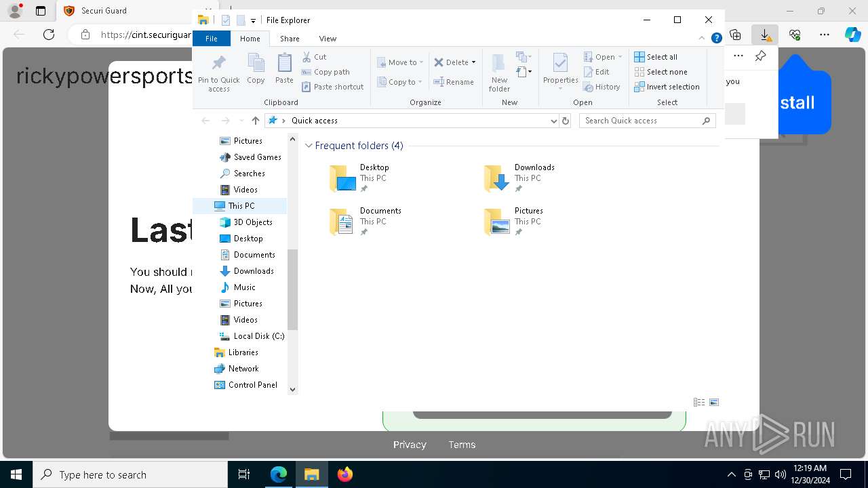The height and width of the screenshot is (488, 868).
Task: Refresh the Quick access location
Action: [566, 121]
